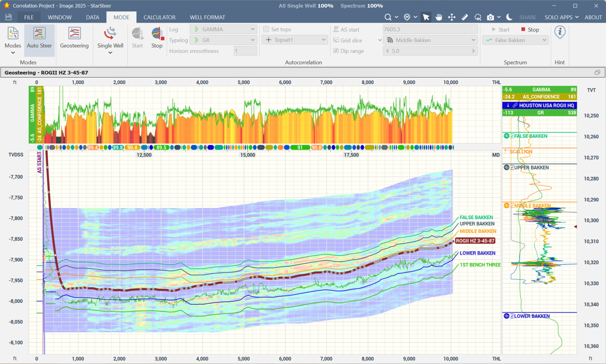
Task: Switch to the CALCULATOR tab
Action: point(160,17)
